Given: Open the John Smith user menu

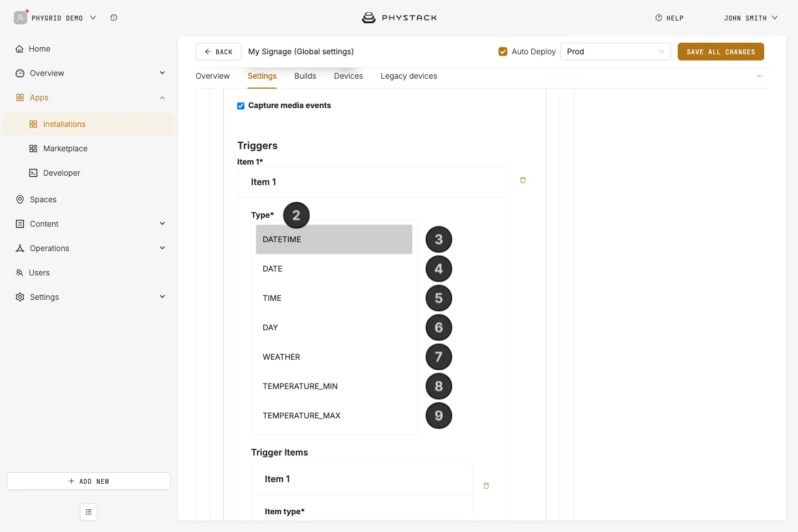Looking at the screenshot, I should 751,18.
